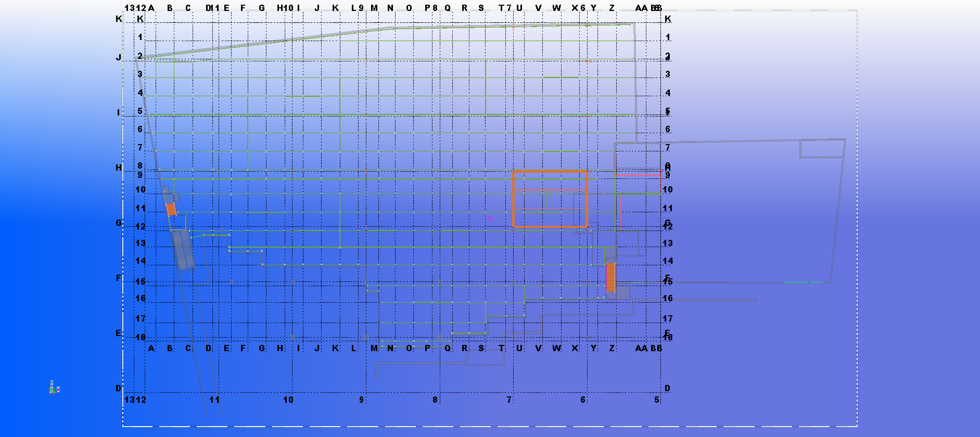Pick the gray stair block near grid 13-14
Screen dimensions: 980x437
pos(183,250)
